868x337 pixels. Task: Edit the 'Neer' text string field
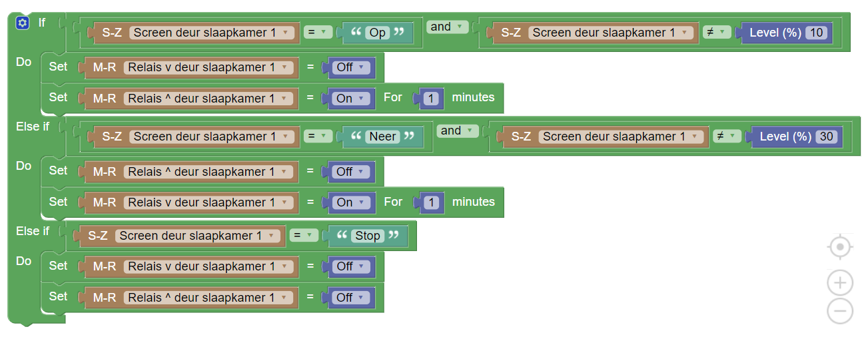(383, 137)
